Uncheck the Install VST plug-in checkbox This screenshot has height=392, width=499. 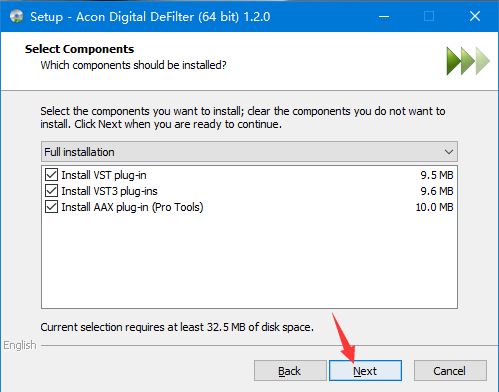(51, 175)
